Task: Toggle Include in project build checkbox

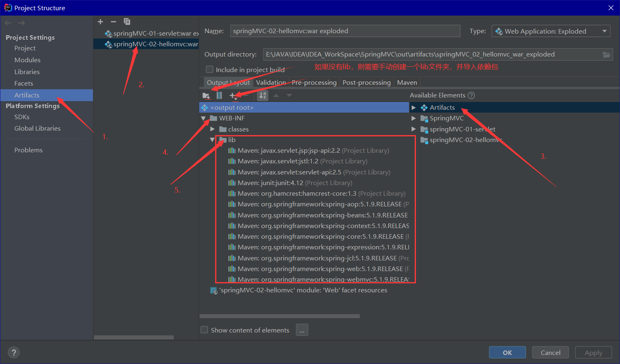Action: [209, 70]
